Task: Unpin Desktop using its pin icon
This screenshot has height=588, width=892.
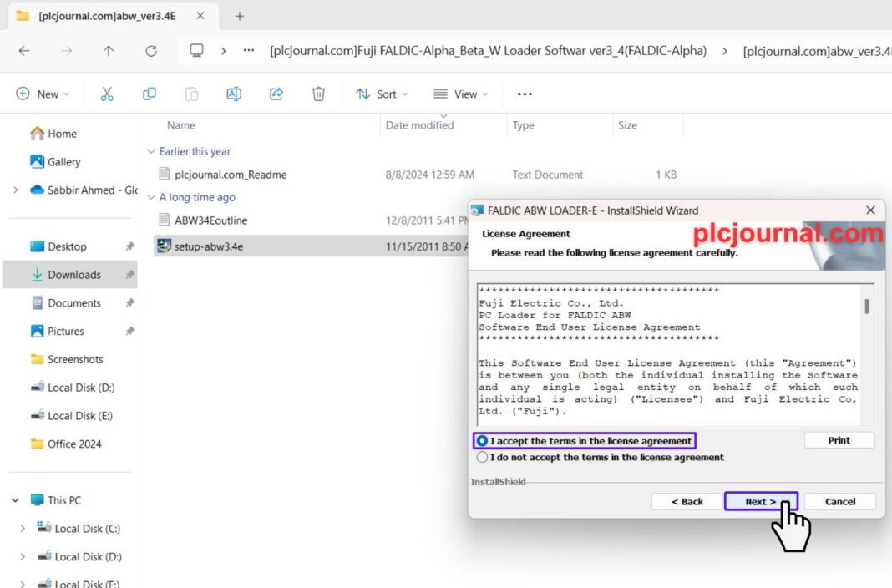Action: (x=129, y=246)
